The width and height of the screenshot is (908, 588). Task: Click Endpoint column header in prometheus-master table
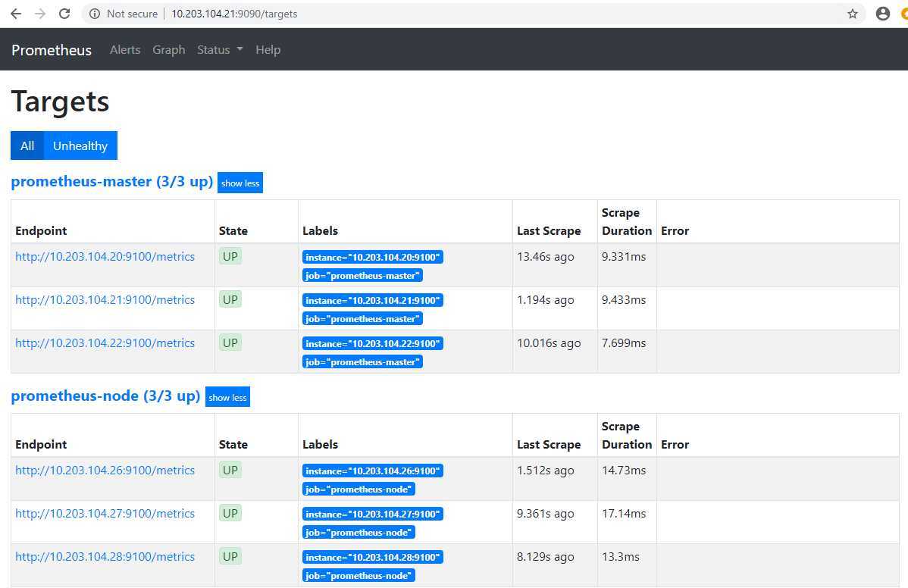coord(41,230)
